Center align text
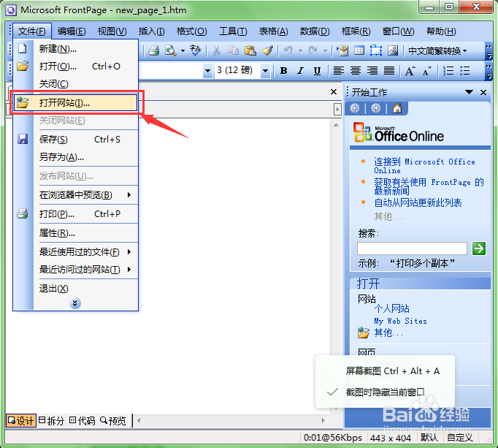The image size is (498, 448). pos(356,71)
